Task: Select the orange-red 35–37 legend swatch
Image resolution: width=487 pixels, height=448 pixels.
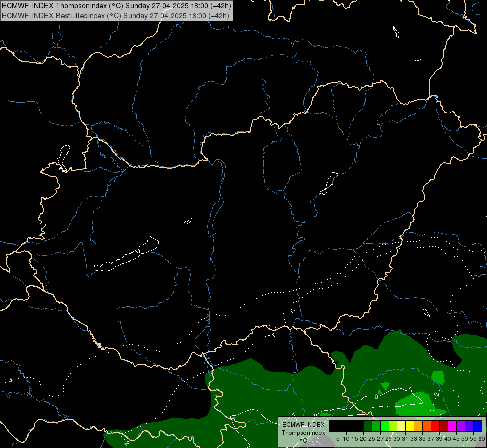Action: coord(427,426)
